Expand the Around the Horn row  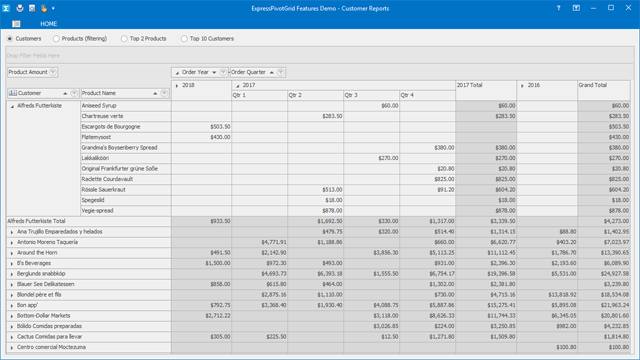pos(12,253)
